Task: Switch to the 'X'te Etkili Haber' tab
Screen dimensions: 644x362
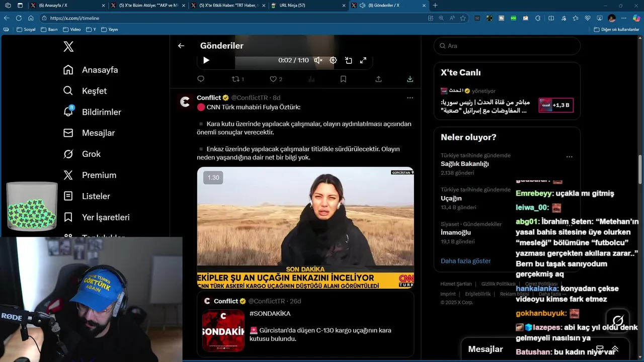Action: (x=227, y=6)
